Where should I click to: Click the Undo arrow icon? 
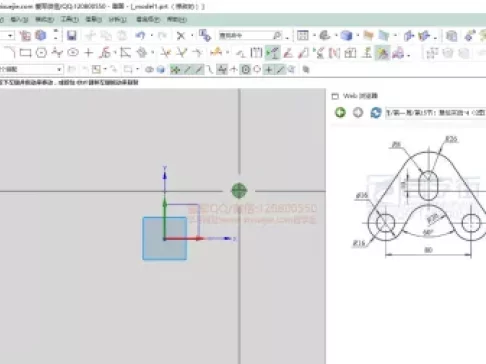(x=140, y=35)
